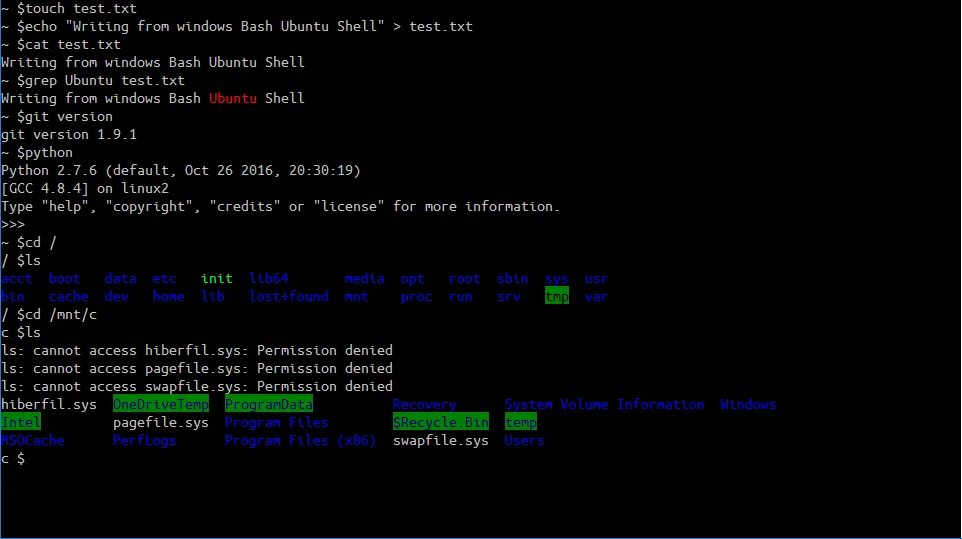Select the 'var' directory name

(596, 296)
